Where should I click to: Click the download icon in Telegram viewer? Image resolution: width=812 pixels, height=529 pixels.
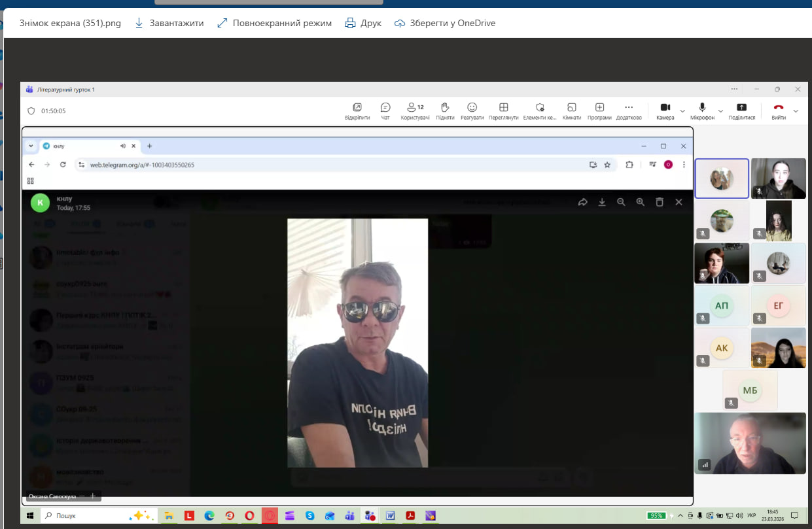point(602,203)
